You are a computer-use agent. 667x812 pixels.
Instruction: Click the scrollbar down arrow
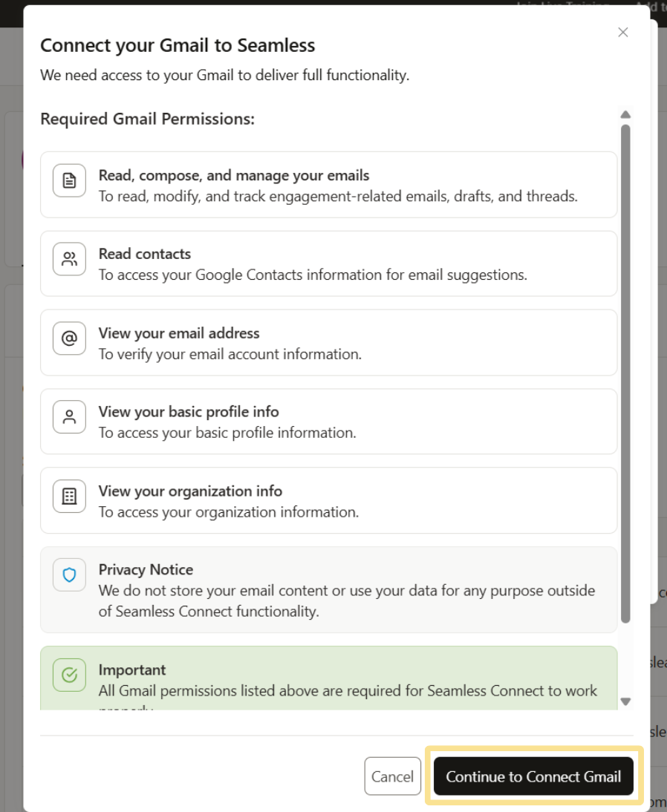coord(625,701)
